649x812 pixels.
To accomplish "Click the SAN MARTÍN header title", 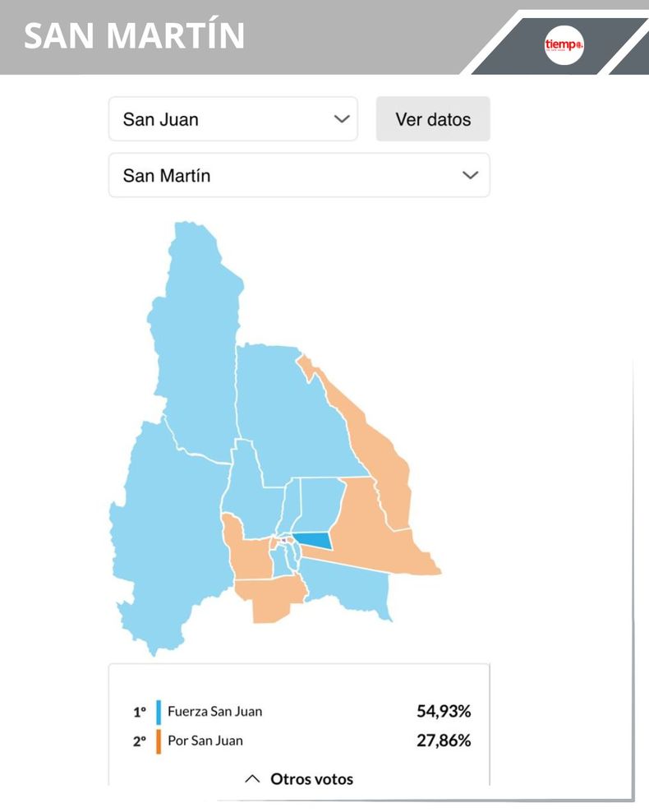I will click(134, 36).
